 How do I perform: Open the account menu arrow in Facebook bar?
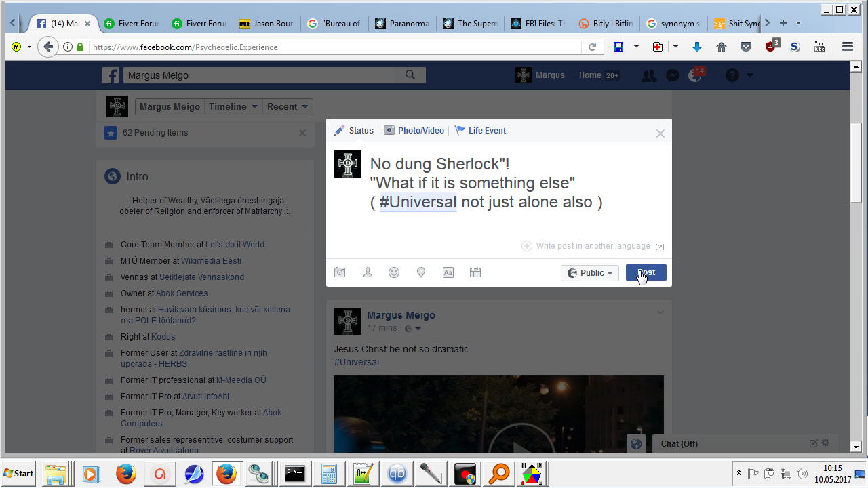[x=750, y=75]
